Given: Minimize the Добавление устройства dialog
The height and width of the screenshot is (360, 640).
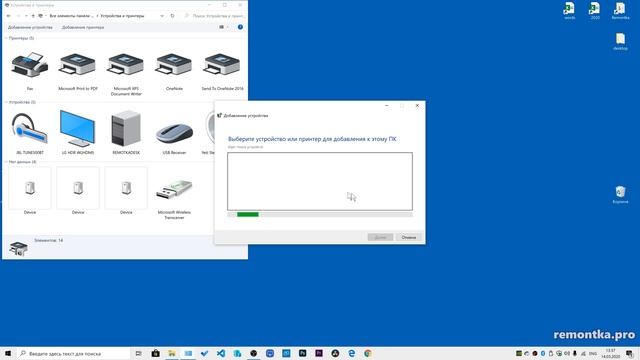Looking at the screenshot, I should [x=387, y=106].
